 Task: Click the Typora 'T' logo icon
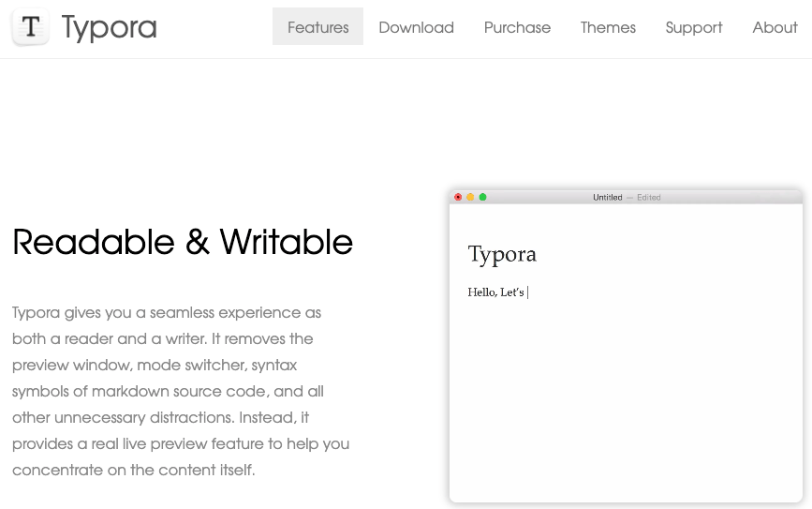pos(30,27)
